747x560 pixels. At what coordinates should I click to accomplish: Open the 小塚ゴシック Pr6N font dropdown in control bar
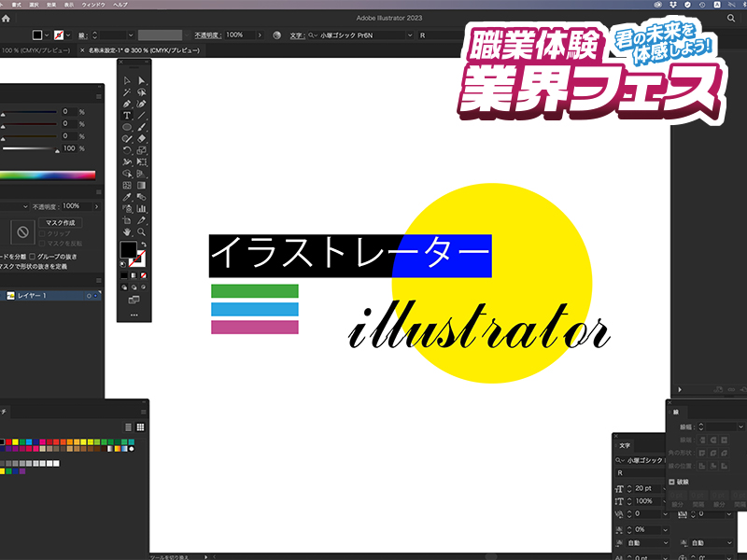coord(410,35)
